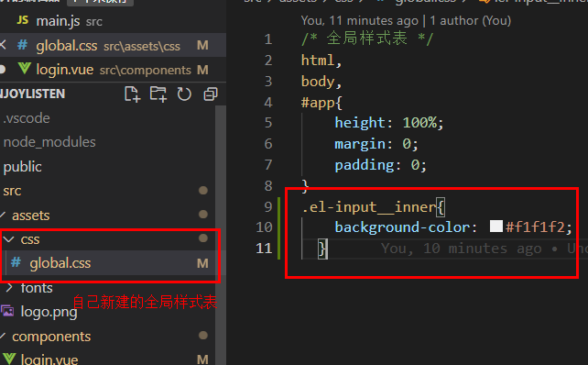Click the modified M badge on tree global.css

click(x=202, y=263)
